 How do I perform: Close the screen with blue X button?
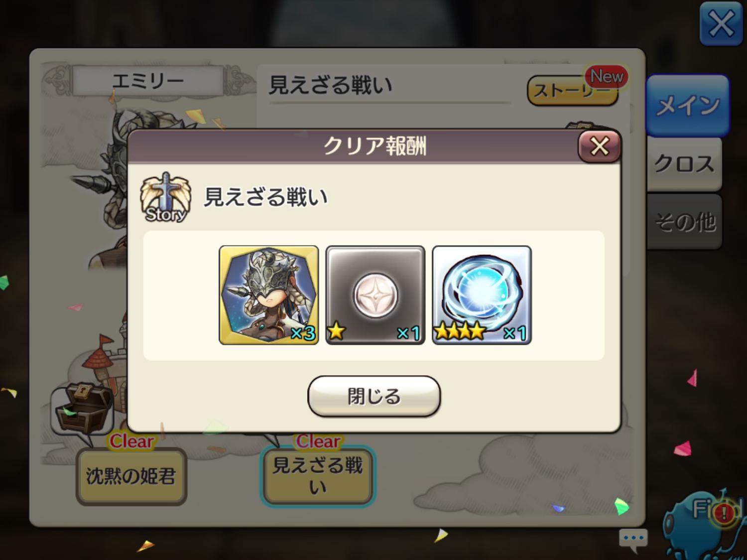point(721,23)
